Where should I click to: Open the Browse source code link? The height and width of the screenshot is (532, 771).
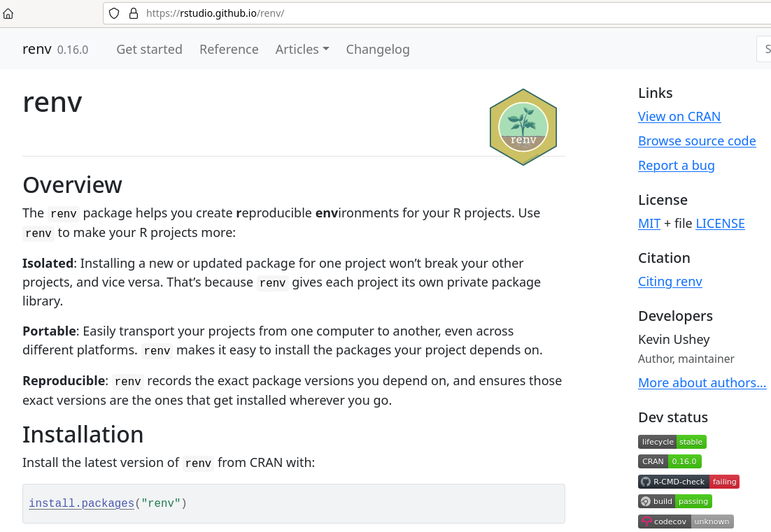pos(697,141)
